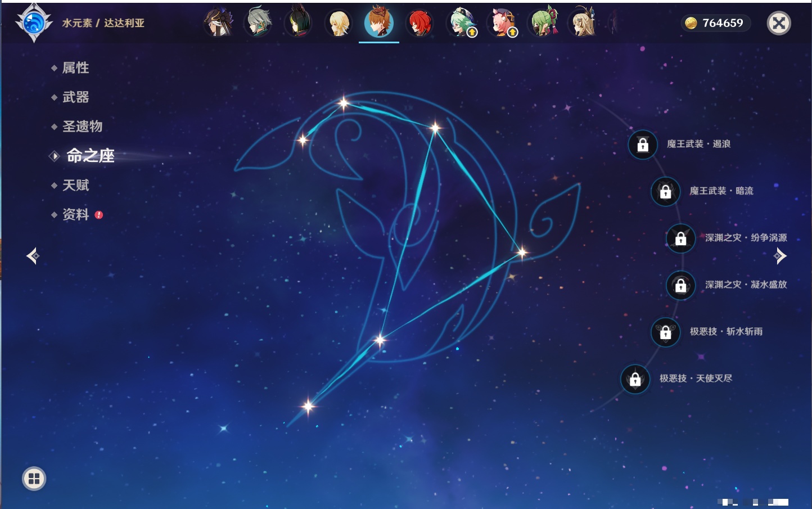Viewport: 812px width, 509px height.
Task: Select the masked green-haired Kuki Shinobu portrait
Action: (543, 22)
